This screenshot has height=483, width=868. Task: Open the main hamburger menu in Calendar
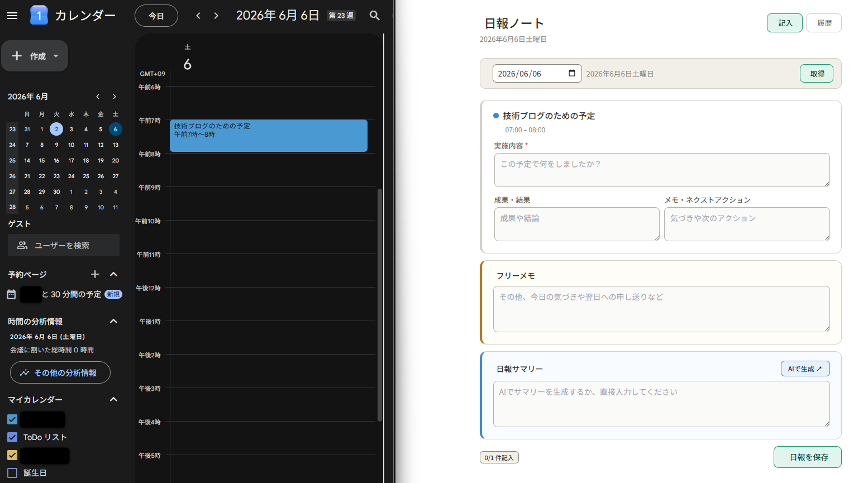[12, 16]
